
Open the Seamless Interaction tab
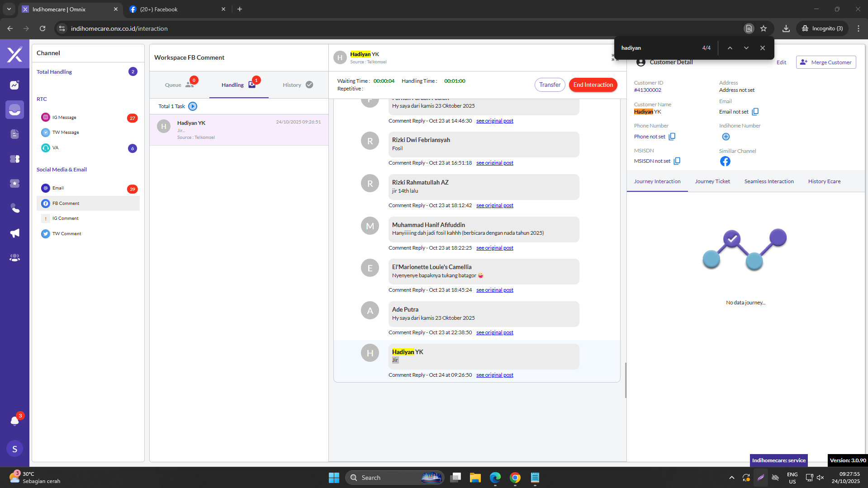click(769, 181)
